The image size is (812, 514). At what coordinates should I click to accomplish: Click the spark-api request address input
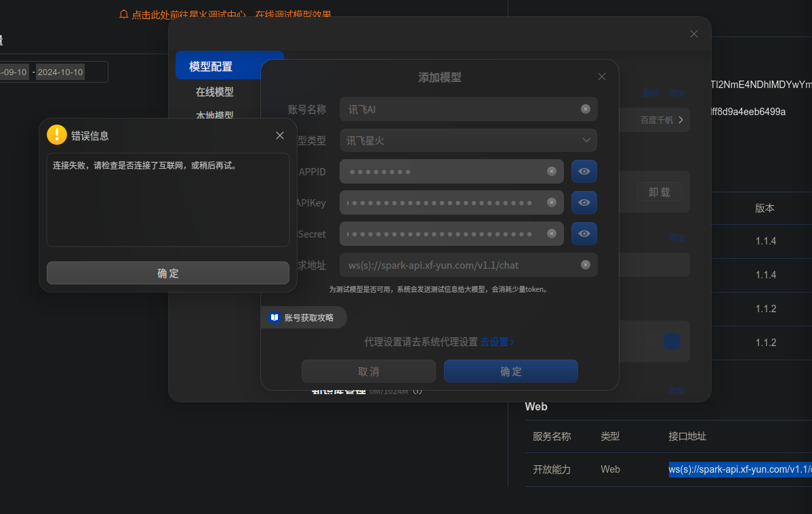click(468, 265)
